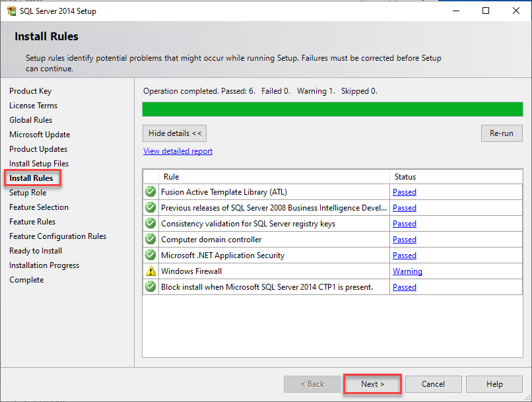Image resolution: width=532 pixels, height=402 pixels.
Task: Open the Warning link for Windows Firewall
Action: click(x=407, y=271)
